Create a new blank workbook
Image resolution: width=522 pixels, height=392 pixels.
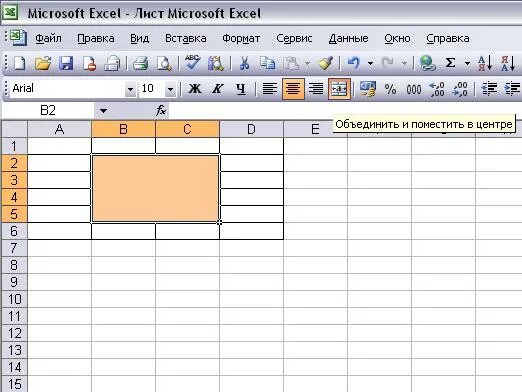tap(19, 63)
